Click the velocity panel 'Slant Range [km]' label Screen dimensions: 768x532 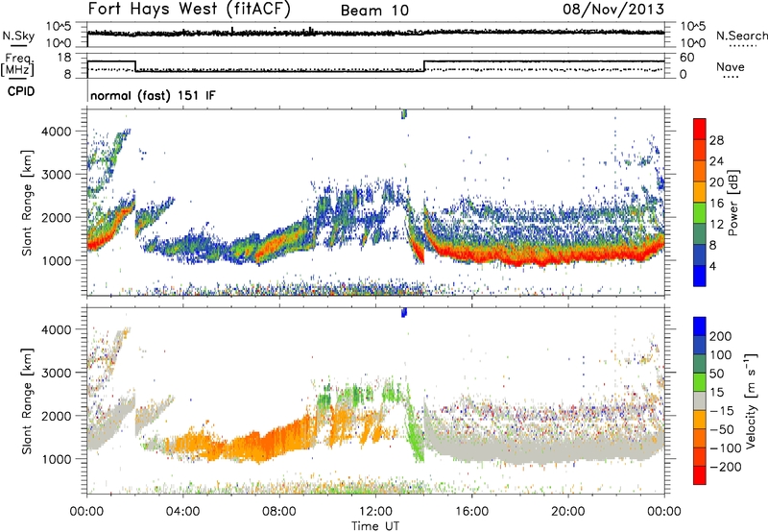pyautogui.click(x=27, y=400)
